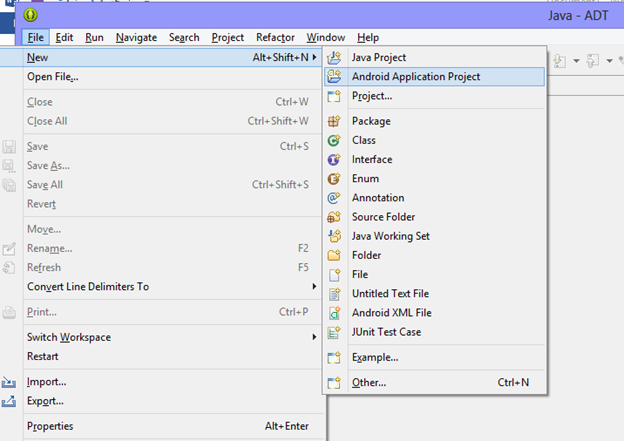The height and width of the screenshot is (442, 624).
Task: Click the Ctrl+N shortcut text
Action: (x=513, y=383)
